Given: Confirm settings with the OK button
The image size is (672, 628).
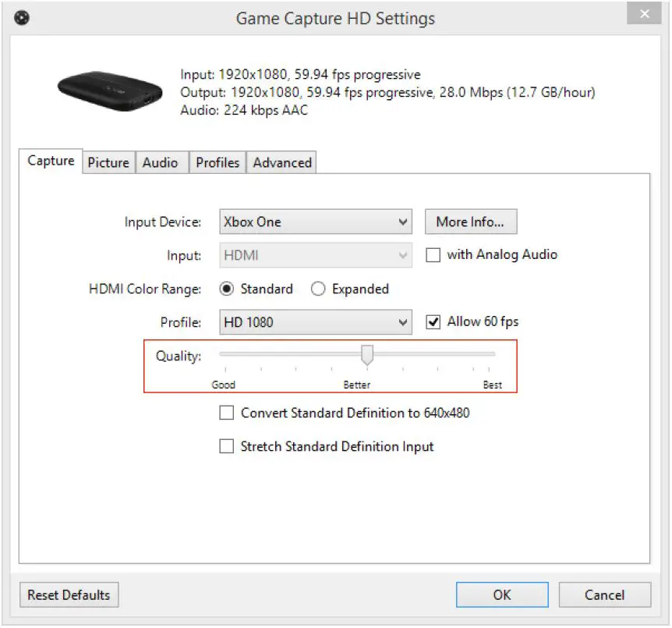Looking at the screenshot, I should [x=501, y=594].
